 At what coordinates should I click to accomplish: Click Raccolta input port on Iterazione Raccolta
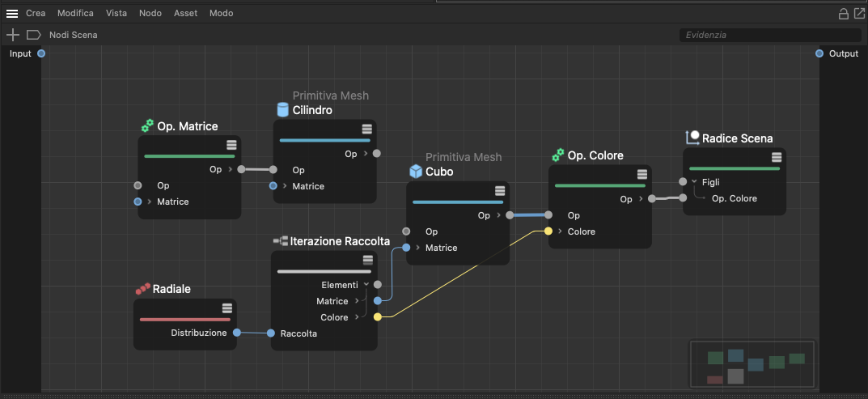271,333
